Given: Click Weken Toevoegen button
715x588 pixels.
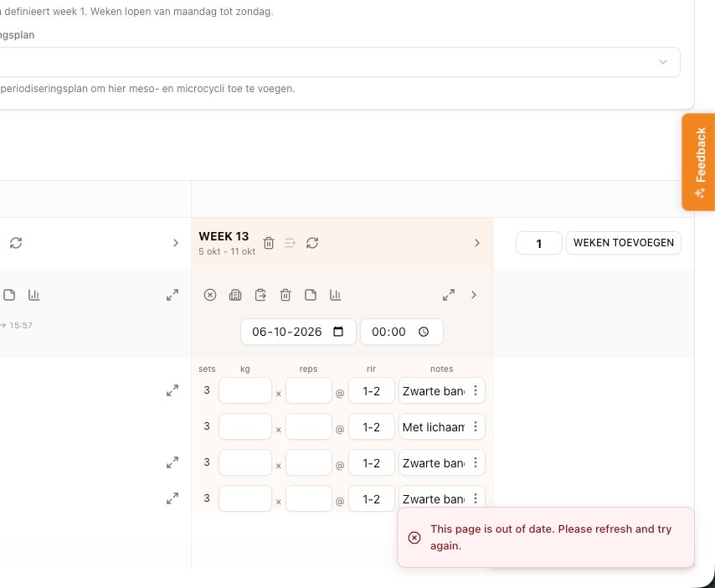Looking at the screenshot, I should tap(624, 243).
